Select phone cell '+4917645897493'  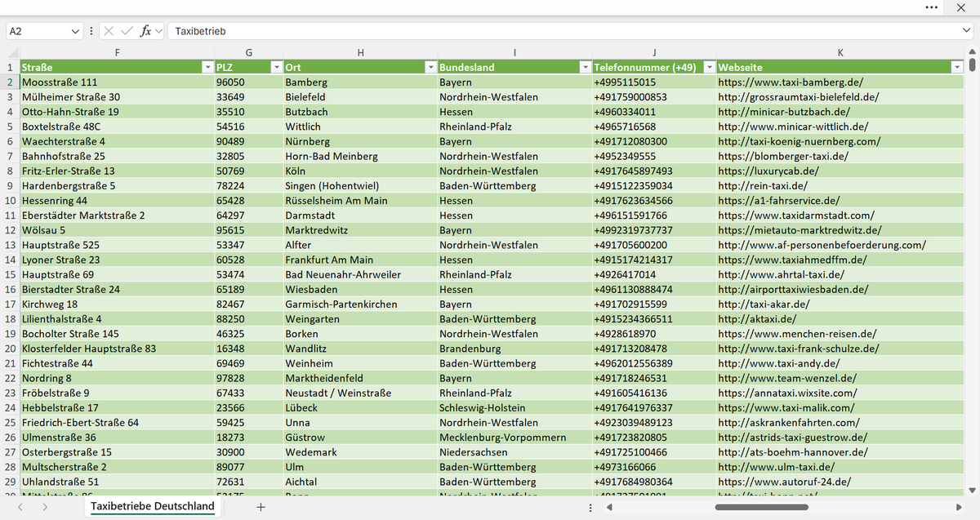pyautogui.click(x=654, y=171)
